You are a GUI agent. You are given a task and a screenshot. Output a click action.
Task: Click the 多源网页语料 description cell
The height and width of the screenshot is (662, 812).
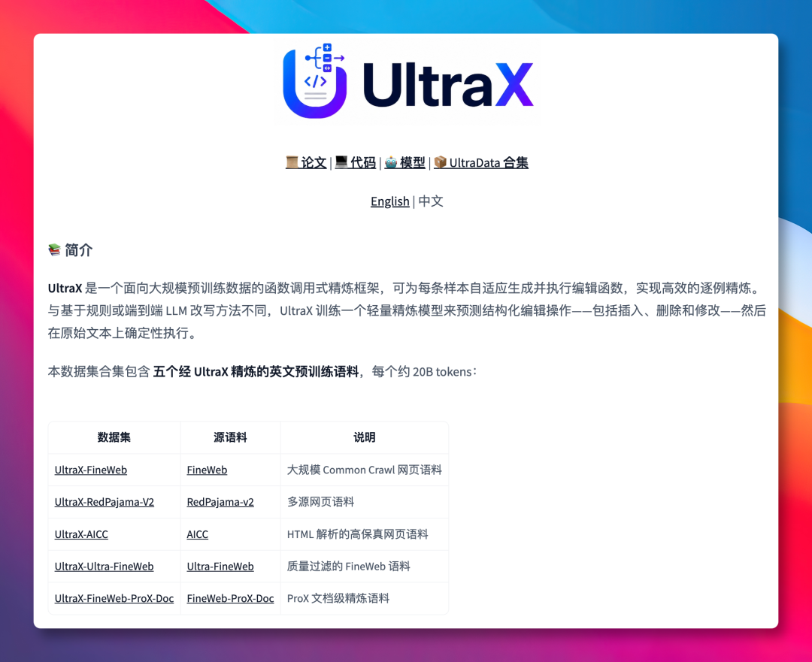point(365,502)
